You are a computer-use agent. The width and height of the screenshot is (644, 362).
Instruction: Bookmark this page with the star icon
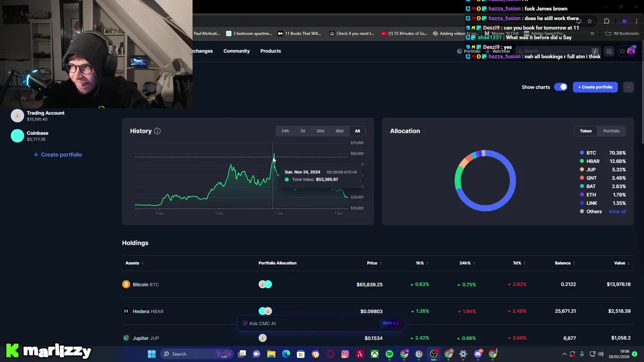click(x=590, y=21)
